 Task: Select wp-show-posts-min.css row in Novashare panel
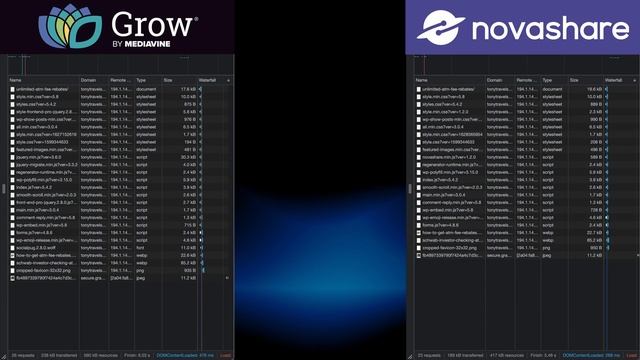[x=527, y=120]
